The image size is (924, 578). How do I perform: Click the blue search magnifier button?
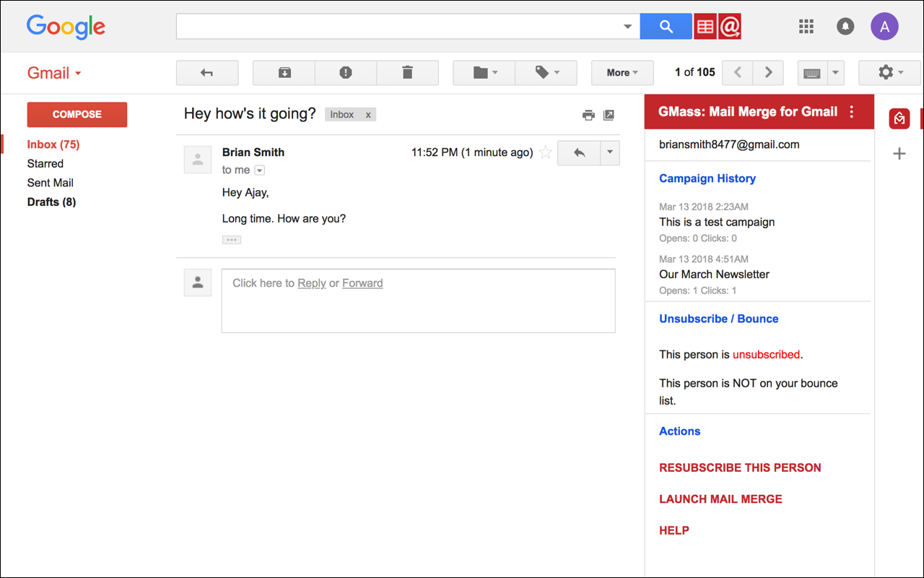click(666, 27)
